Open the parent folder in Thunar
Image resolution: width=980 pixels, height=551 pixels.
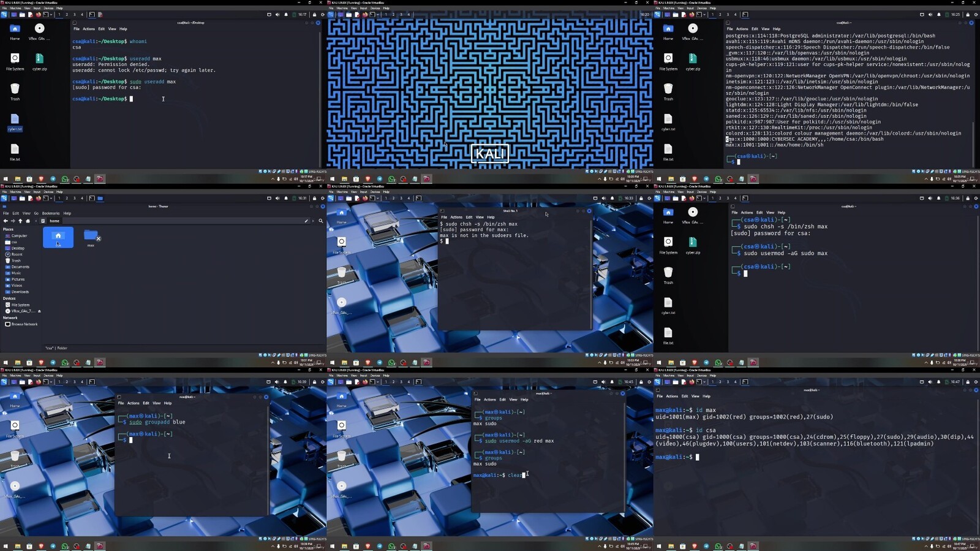point(20,221)
